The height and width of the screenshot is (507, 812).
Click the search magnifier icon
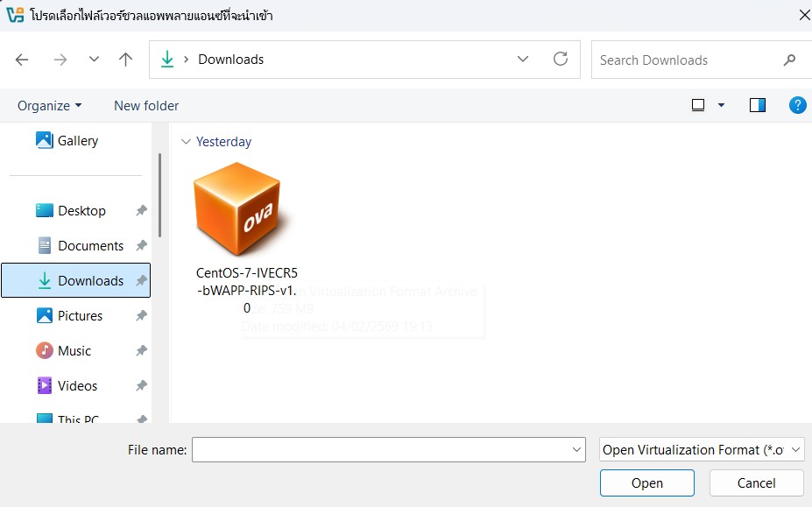[x=789, y=60]
